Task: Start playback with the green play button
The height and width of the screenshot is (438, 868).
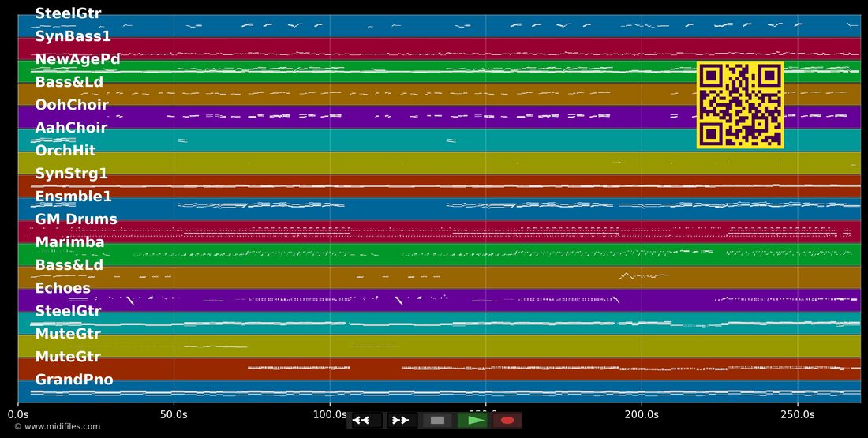Action: pos(472,421)
